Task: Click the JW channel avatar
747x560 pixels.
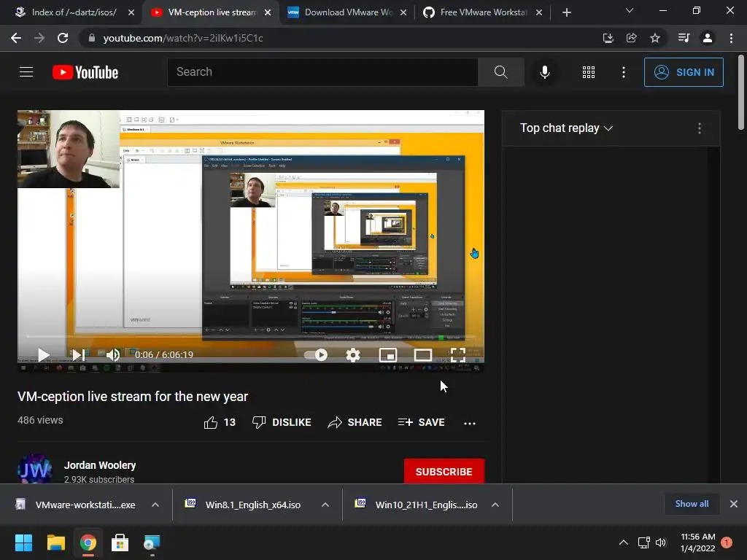Action: coord(35,470)
